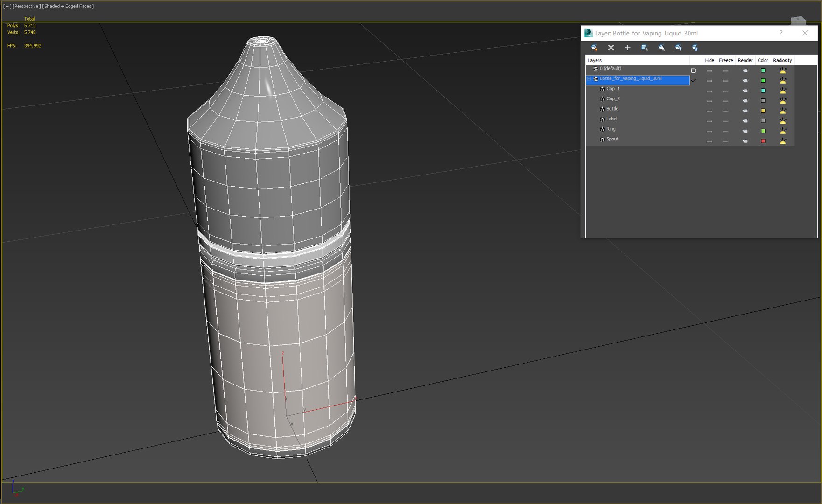Add selected objects to highlighted layer
822x504 pixels.
tap(627, 48)
